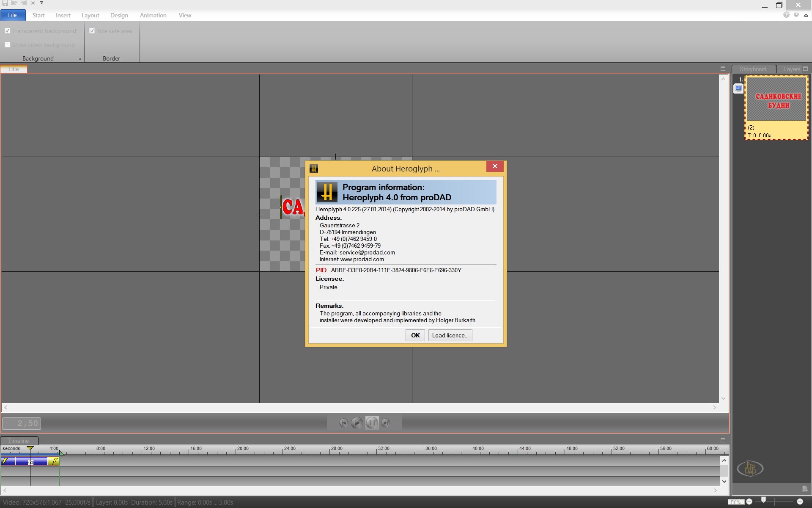Select the Timeline tab
Screen dimensions: 812x508
point(19,441)
